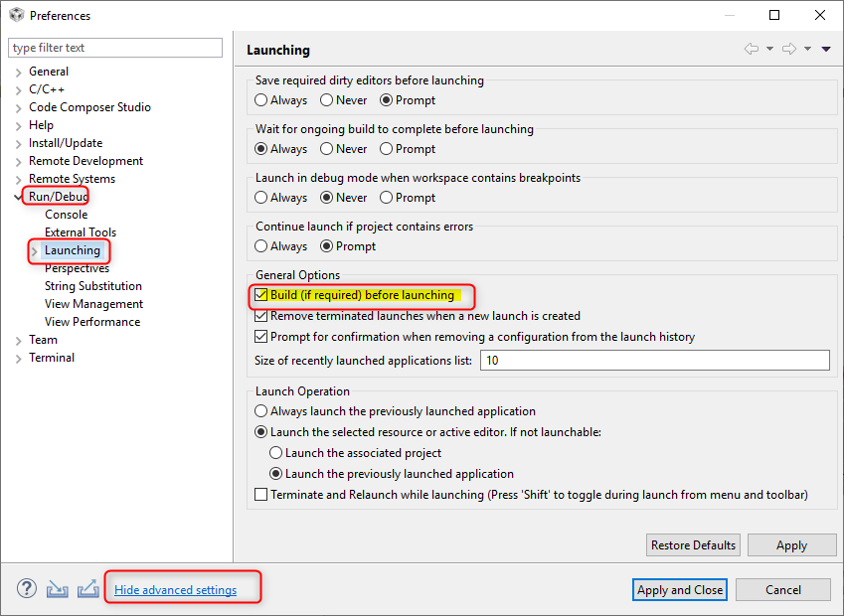Click the Restore Defaults button
This screenshot has height=616, width=844.
click(693, 545)
